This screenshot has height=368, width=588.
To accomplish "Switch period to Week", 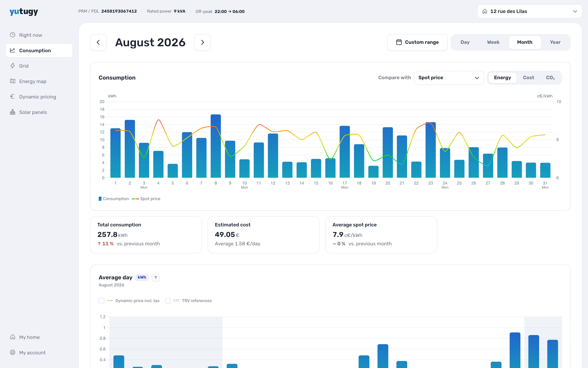I will [x=493, y=42].
